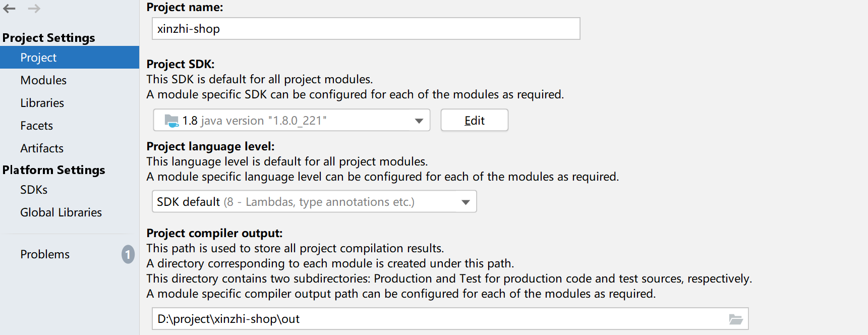Screen dimensions: 868x335
Task: Open the SDK default language level combo box
Action: [314, 201]
